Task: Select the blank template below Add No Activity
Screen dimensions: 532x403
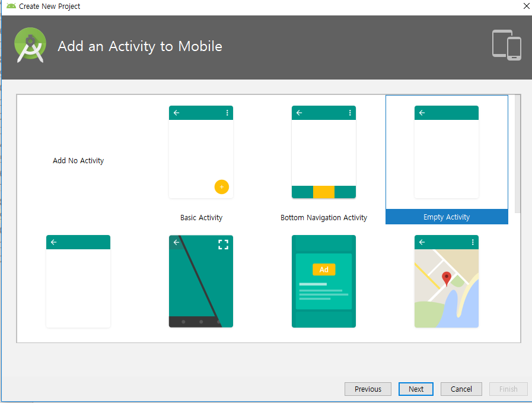Action: [78, 281]
